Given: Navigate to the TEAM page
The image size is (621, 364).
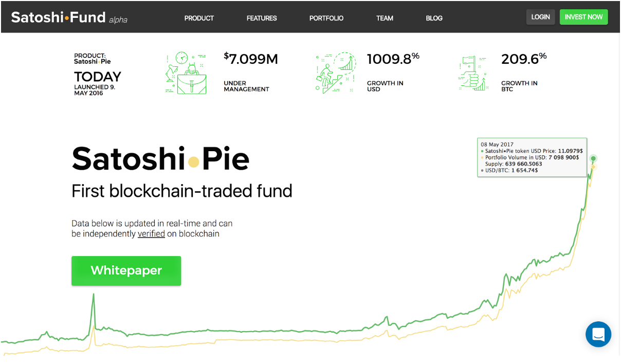Looking at the screenshot, I should pyautogui.click(x=385, y=18).
